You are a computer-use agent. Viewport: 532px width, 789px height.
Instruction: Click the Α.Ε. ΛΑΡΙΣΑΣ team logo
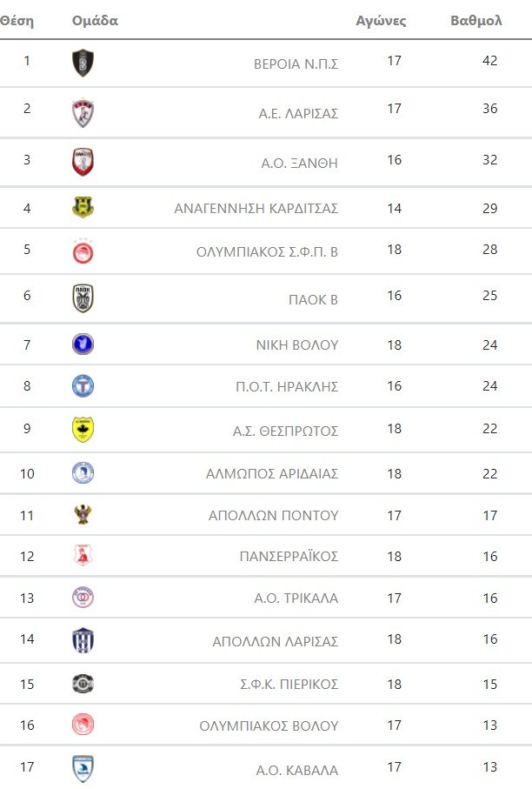[x=83, y=112]
